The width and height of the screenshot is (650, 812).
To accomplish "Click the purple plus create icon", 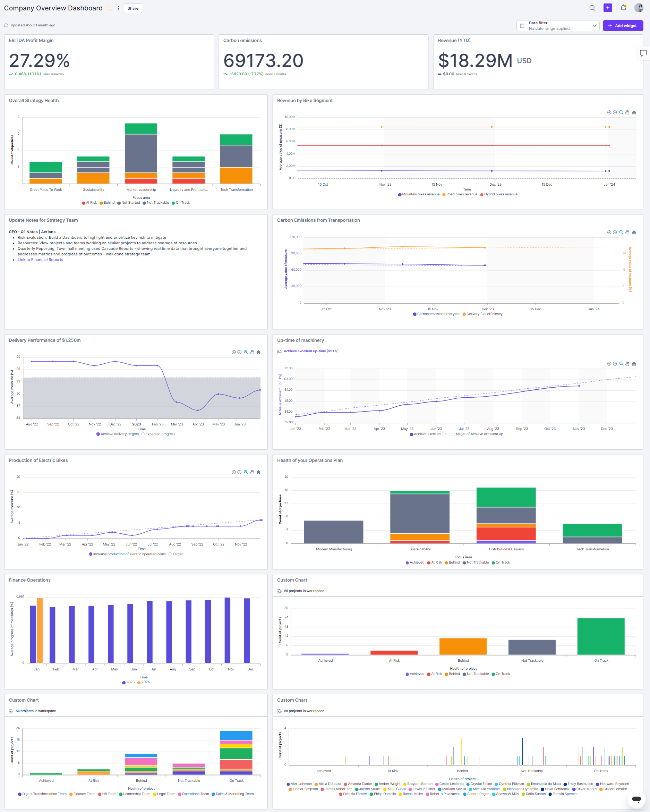I will pos(607,8).
